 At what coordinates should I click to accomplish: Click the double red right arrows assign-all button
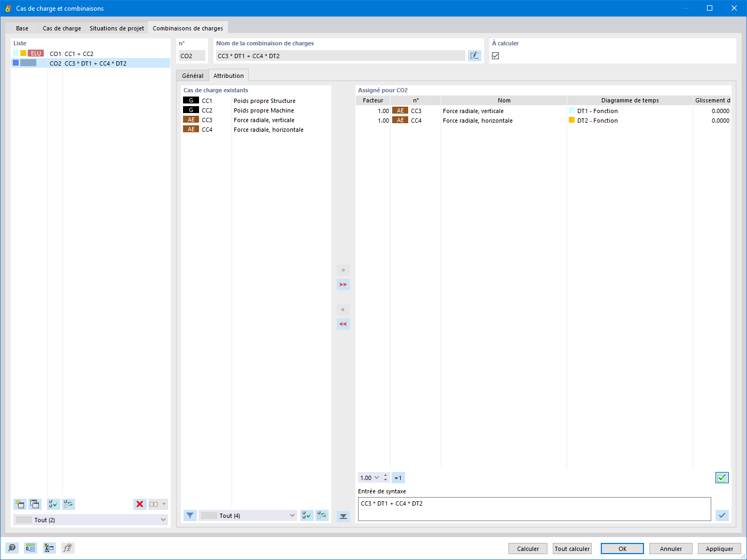(x=343, y=285)
